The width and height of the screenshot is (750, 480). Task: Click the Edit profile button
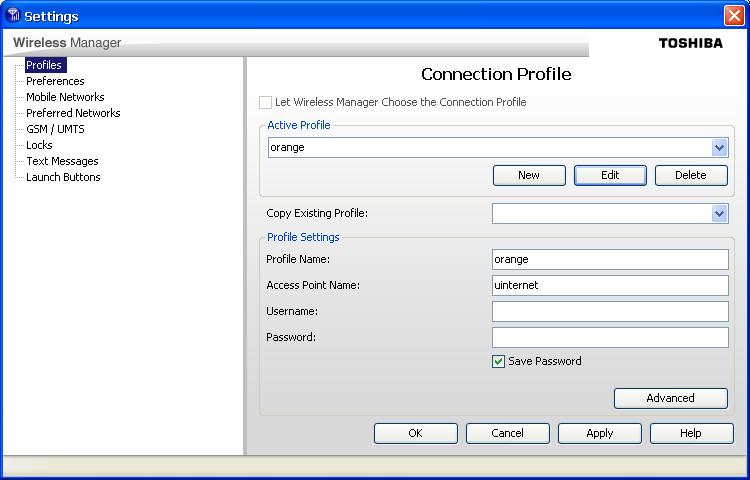(x=610, y=175)
